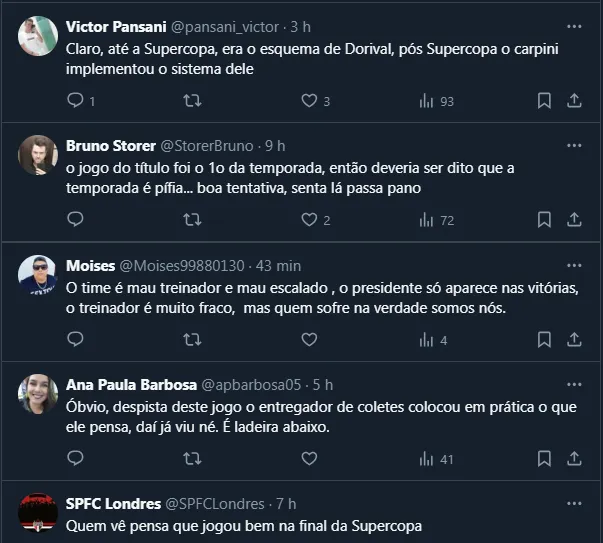Open Moises's profile picture
Viewport: 603px width, 543px height.
pos(38,275)
